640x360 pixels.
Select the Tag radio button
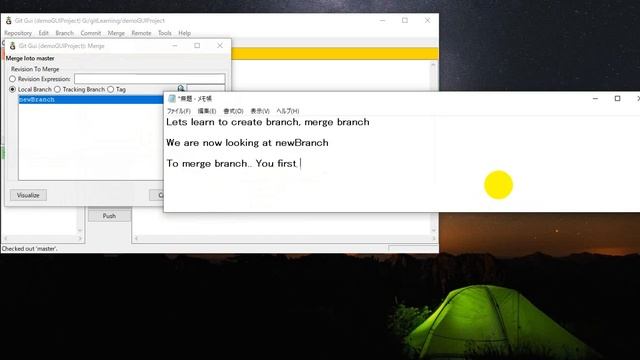(111, 89)
